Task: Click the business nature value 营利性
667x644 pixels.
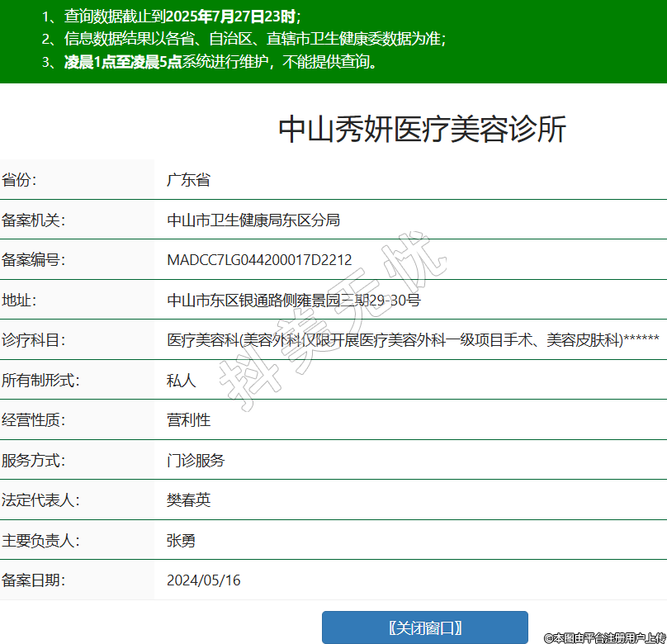Action: (188, 420)
